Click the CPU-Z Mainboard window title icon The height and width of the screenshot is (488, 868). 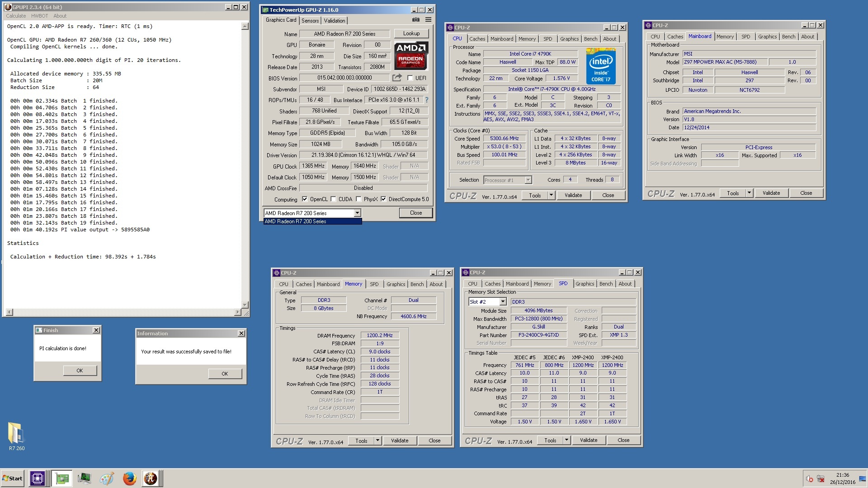pos(648,25)
